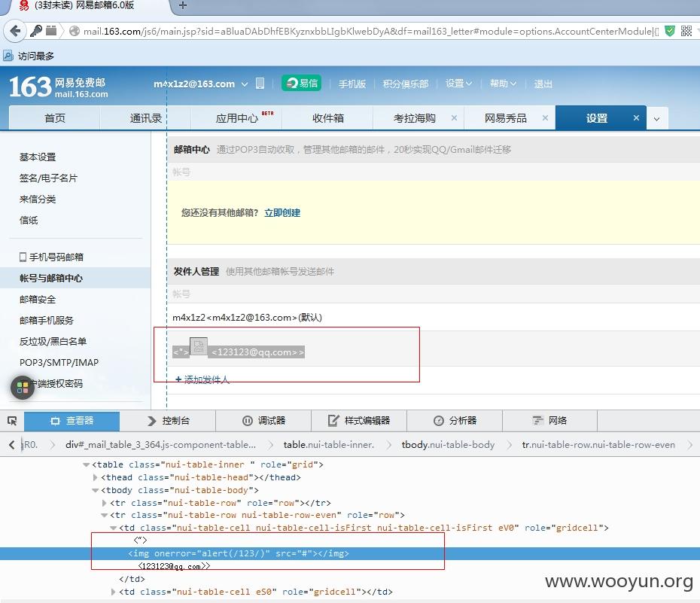Collapse the table nui-table-inner node
Image resolution: width=700 pixels, height=603 pixels.
(86, 464)
